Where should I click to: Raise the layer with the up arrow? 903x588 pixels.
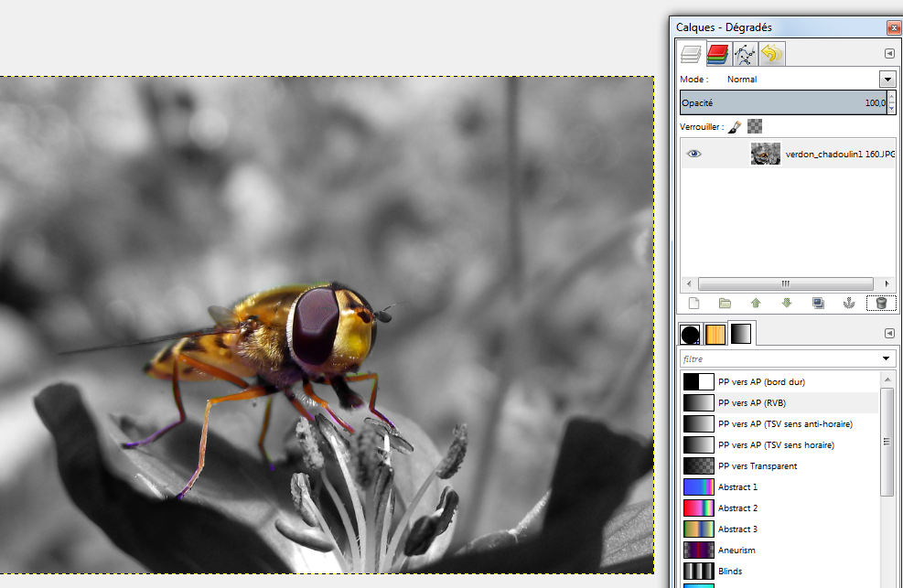(756, 304)
